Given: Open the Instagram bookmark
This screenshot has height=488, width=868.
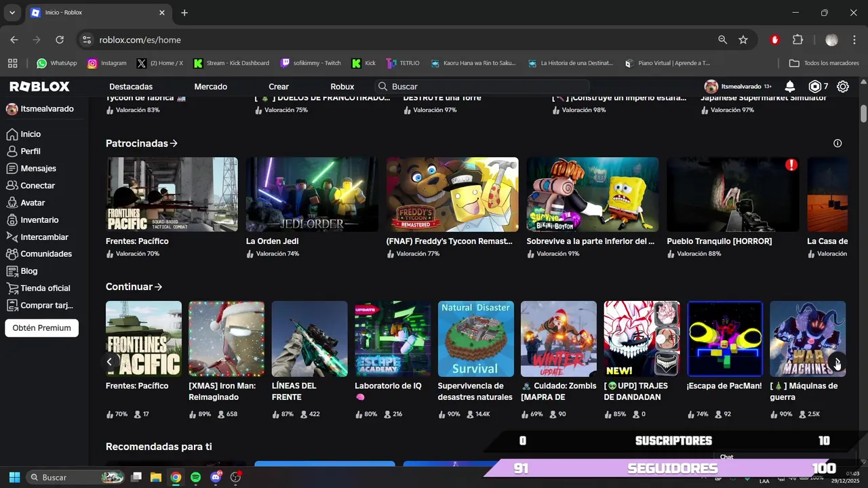Looking at the screenshot, I should pyautogui.click(x=107, y=63).
